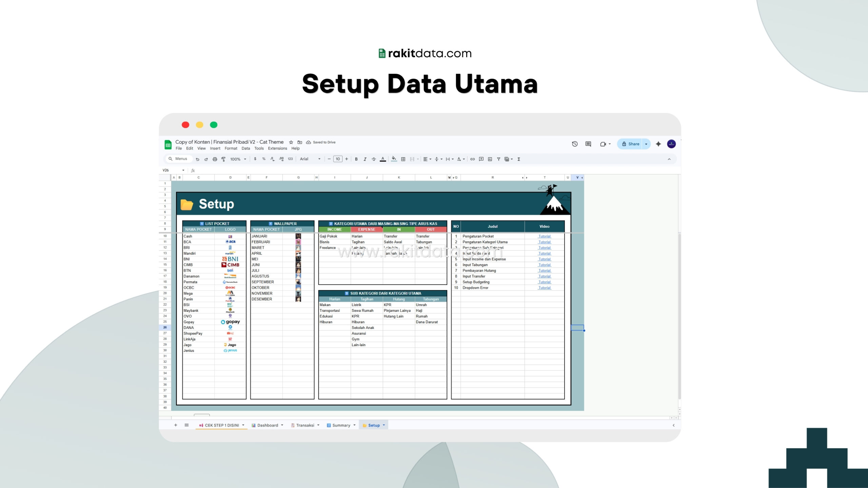
Task: Click the Redo arrow
Action: click(x=206, y=159)
